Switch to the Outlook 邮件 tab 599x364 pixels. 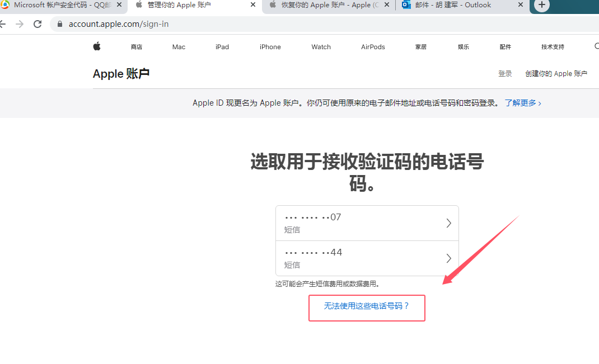tap(462, 6)
